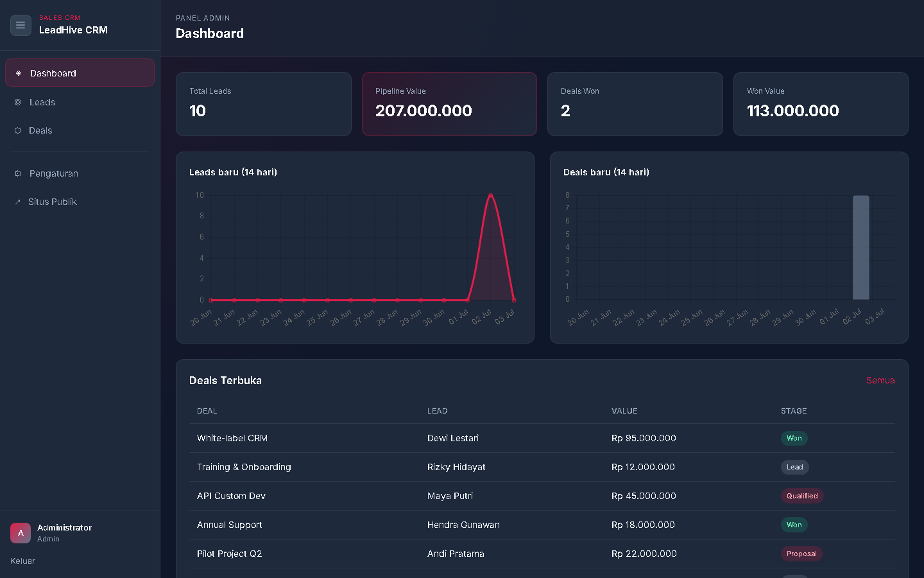Select the Pipeline Value card
Screen dimensions: 924x578
pos(449,104)
